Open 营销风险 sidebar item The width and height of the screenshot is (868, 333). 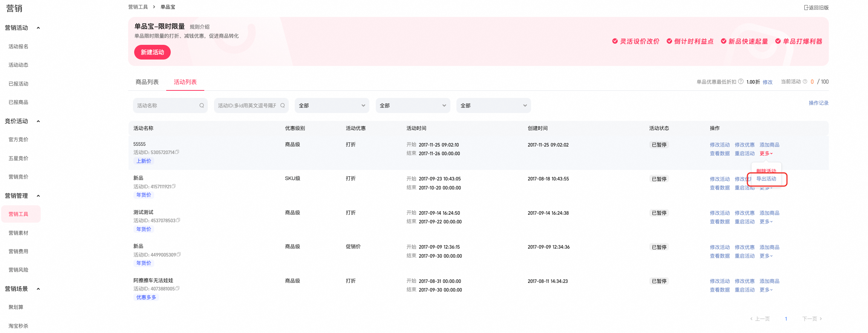click(x=18, y=270)
